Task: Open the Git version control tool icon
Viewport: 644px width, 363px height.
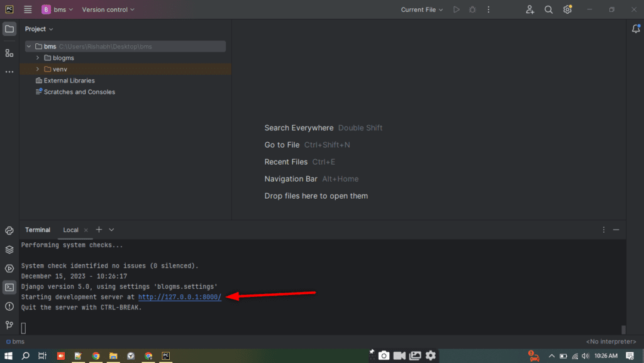Action: [x=9, y=325]
